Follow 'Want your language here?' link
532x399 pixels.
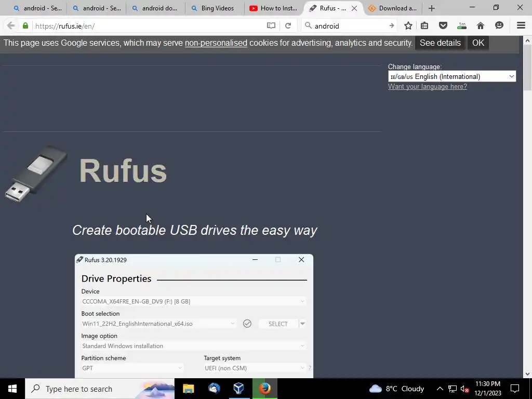click(428, 87)
